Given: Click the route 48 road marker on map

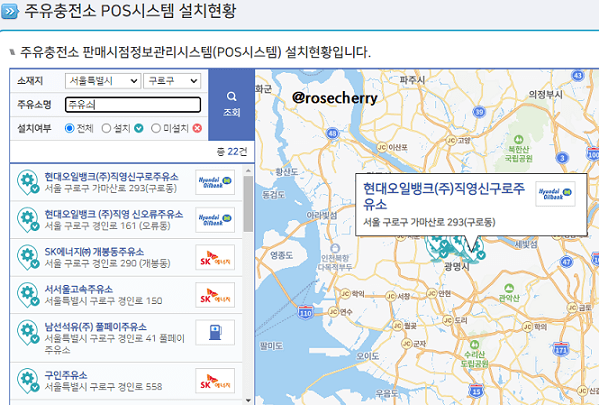Looking at the screenshot, I should coord(333,133).
